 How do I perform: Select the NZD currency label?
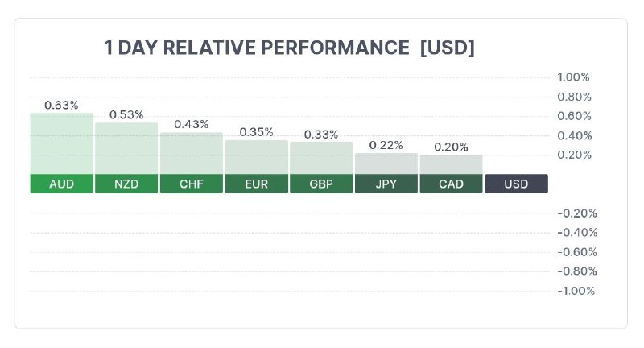pos(126,184)
